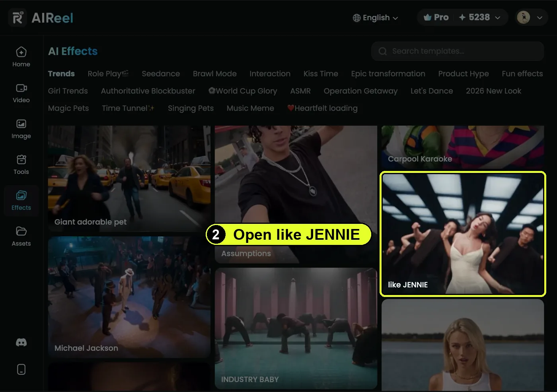Select the Product Hype category
This screenshot has width=557, height=392.
[x=464, y=74]
